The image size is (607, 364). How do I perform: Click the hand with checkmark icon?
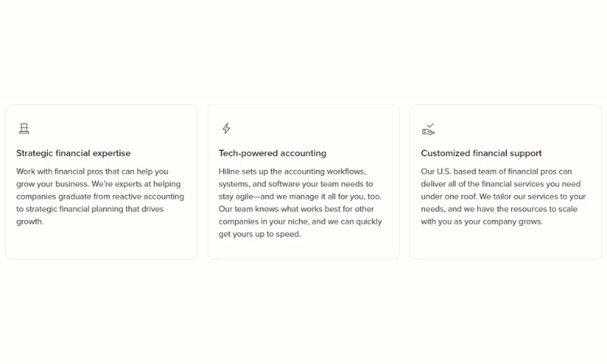(429, 129)
